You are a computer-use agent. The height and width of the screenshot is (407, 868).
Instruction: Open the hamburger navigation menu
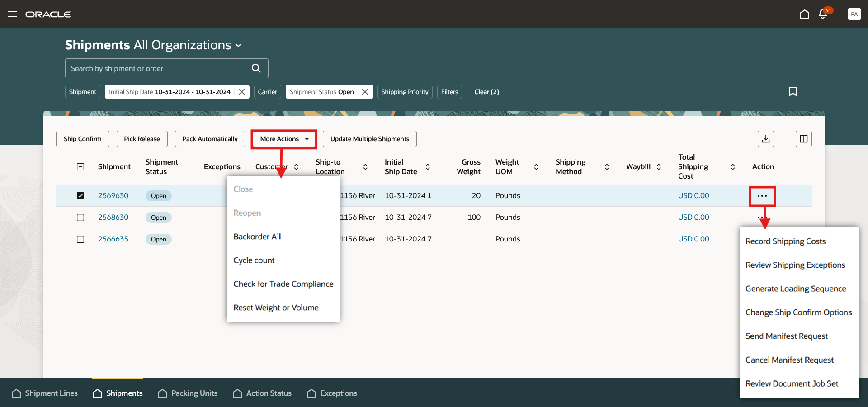(x=13, y=14)
